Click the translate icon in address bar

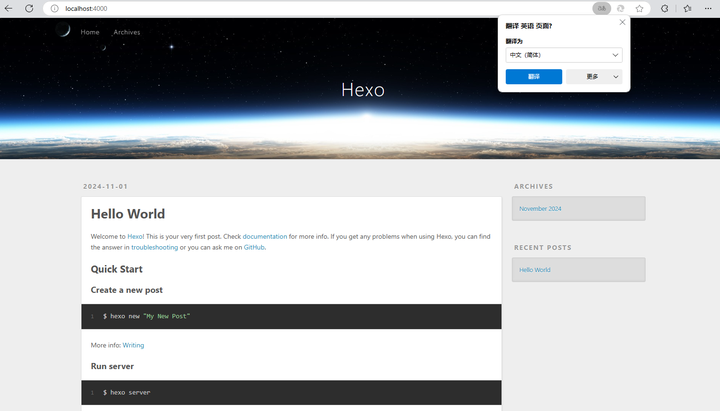tap(601, 8)
